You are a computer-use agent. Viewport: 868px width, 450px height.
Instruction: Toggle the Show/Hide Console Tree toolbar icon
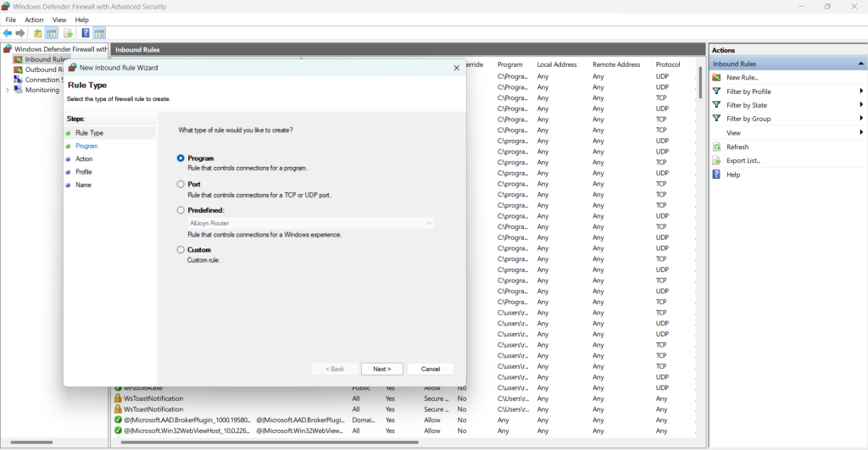52,33
